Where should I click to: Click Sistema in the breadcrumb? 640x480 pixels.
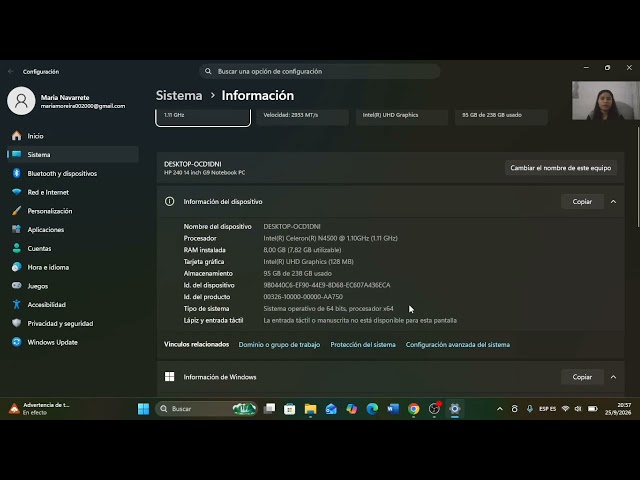tap(179, 96)
